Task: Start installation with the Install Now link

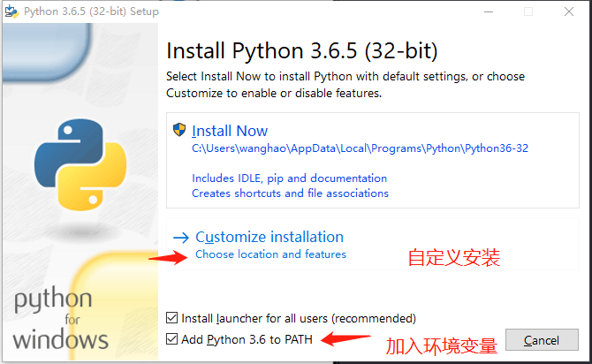Action: 230,131
